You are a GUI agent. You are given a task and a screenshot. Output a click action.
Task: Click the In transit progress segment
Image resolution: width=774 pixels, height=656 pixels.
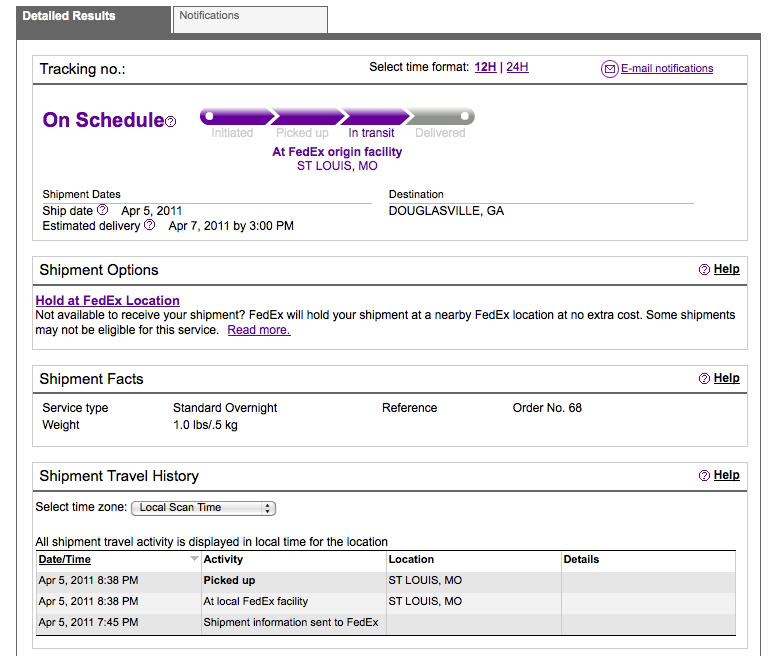pyautogui.click(x=372, y=117)
